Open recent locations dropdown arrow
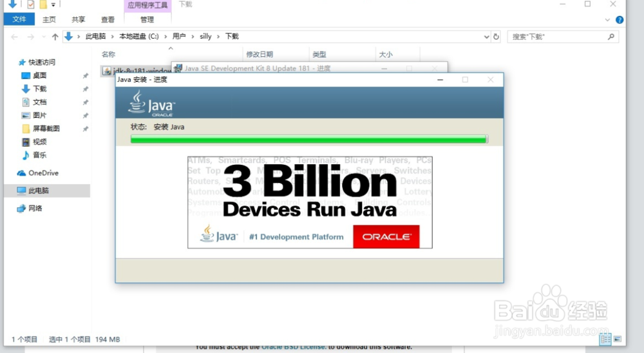The height and width of the screenshot is (353, 644). [x=44, y=37]
